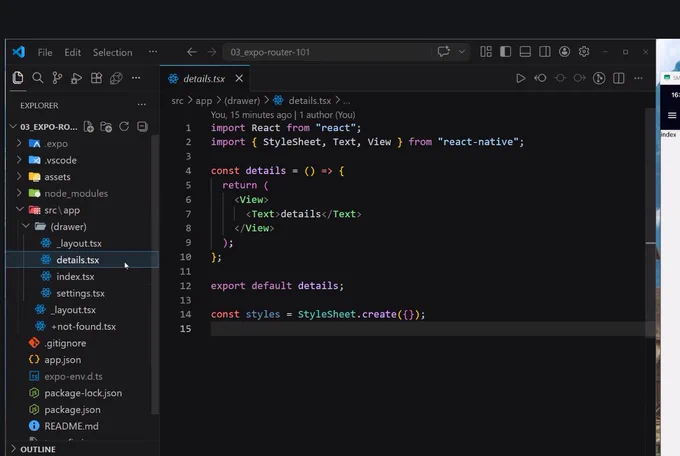Click the VS Code logo icon

(19, 52)
